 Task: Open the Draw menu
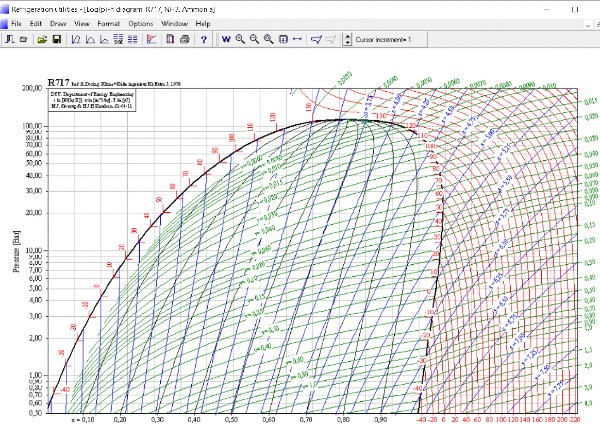(x=58, y=23)
